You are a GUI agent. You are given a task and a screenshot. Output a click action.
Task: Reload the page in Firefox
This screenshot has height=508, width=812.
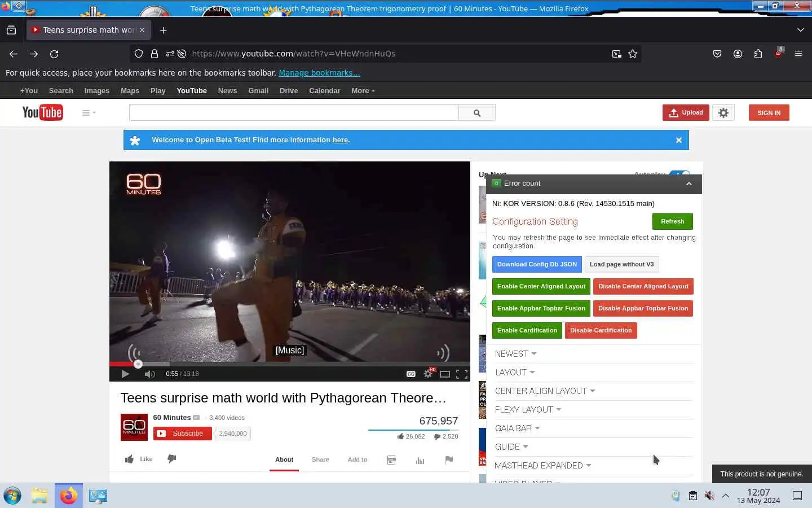point(54,54)
